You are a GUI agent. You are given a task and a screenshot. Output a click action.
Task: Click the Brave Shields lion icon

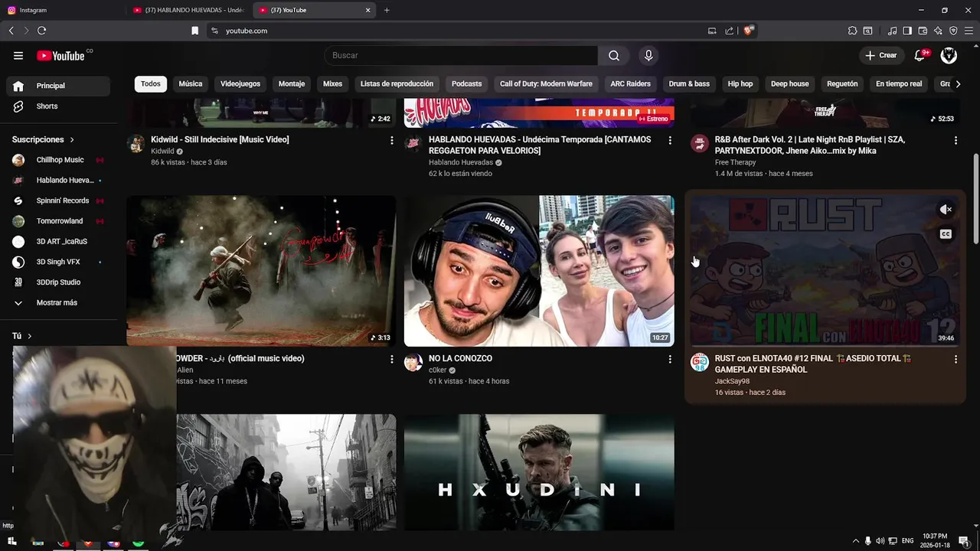pyautogui.click(x=748, y=31)
